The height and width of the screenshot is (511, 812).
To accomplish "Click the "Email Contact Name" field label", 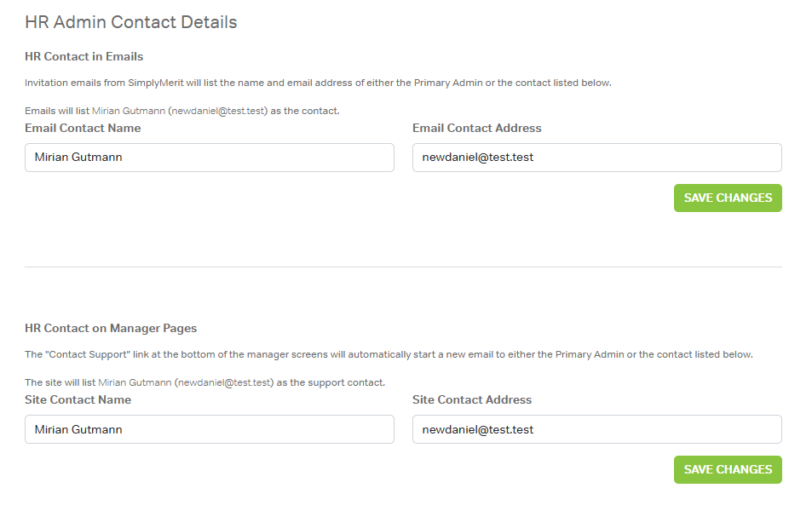I will (x=83, y=129).
